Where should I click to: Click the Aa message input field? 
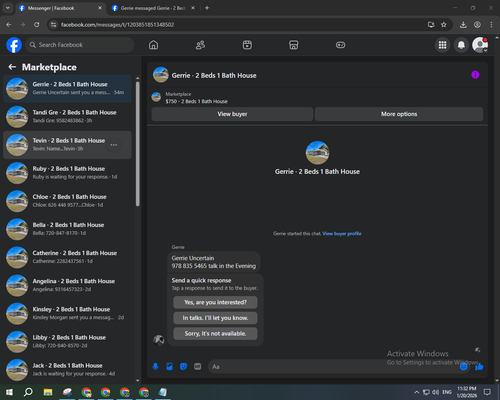(x=333, y=367)
